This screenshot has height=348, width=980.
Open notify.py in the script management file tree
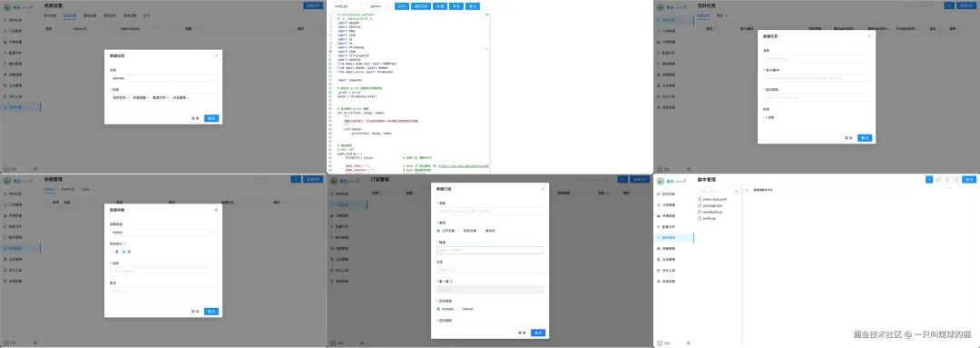pos(709,218)
